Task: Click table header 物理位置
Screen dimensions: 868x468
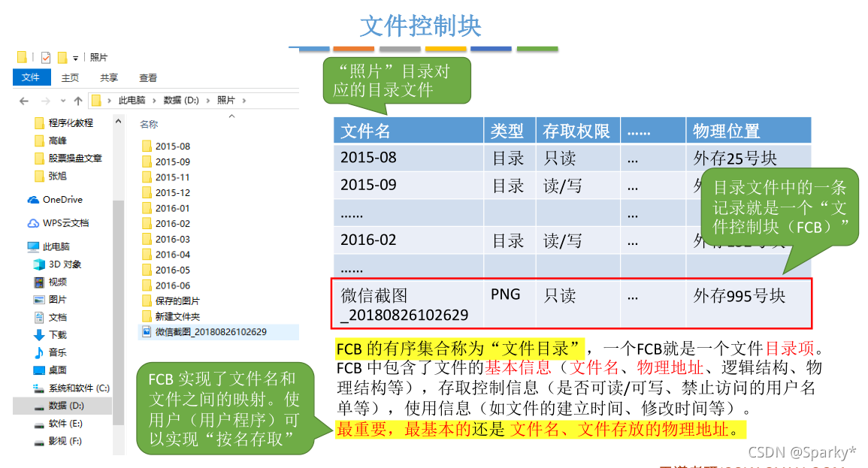Action: point(726,131)
